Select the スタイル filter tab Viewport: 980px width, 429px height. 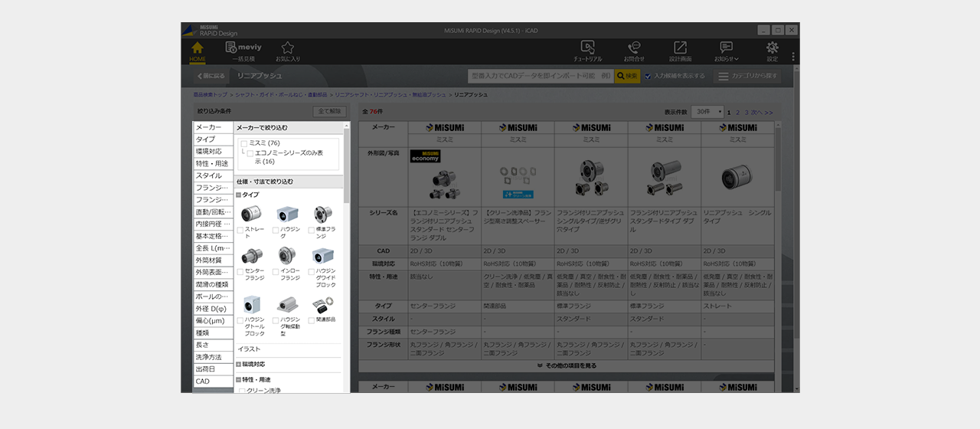pos(213,175)
